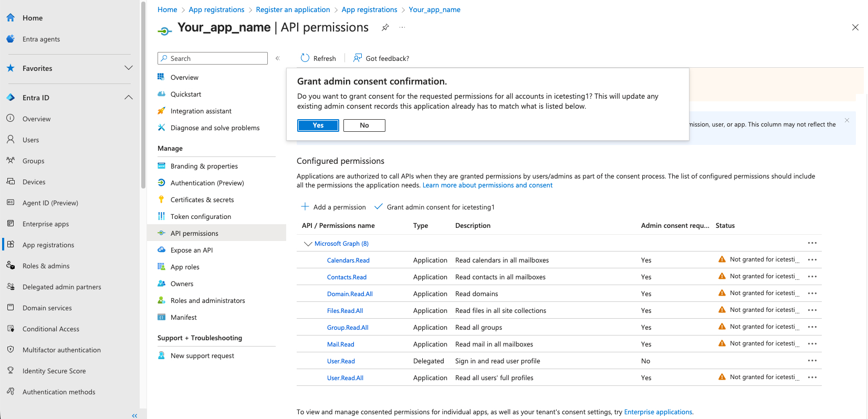This screenshot has width=868, height=419.
Task: Collapse the Favorites section
Action: pyautogui.click(x=128, y=68)
